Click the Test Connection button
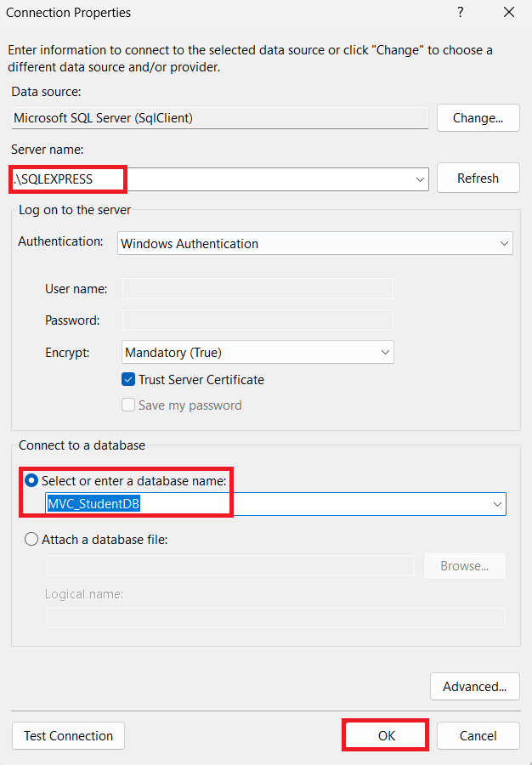Image resolution: width=532 pixels, height=765 pixels. point(68,736)
